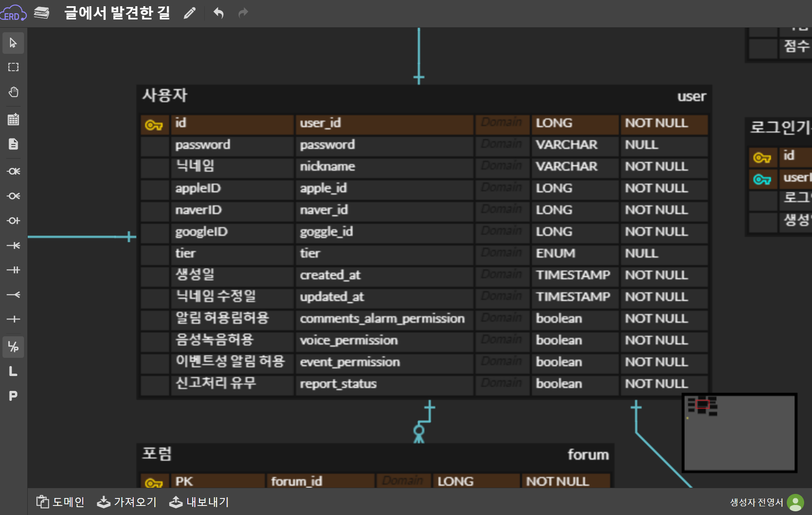
Task: Select the comments_alarm_permission column name field
Action: (x=383, y=319)
